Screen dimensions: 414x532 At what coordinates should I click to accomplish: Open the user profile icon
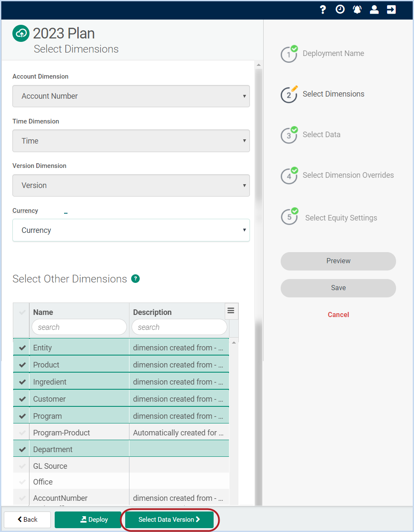point(374,9)
